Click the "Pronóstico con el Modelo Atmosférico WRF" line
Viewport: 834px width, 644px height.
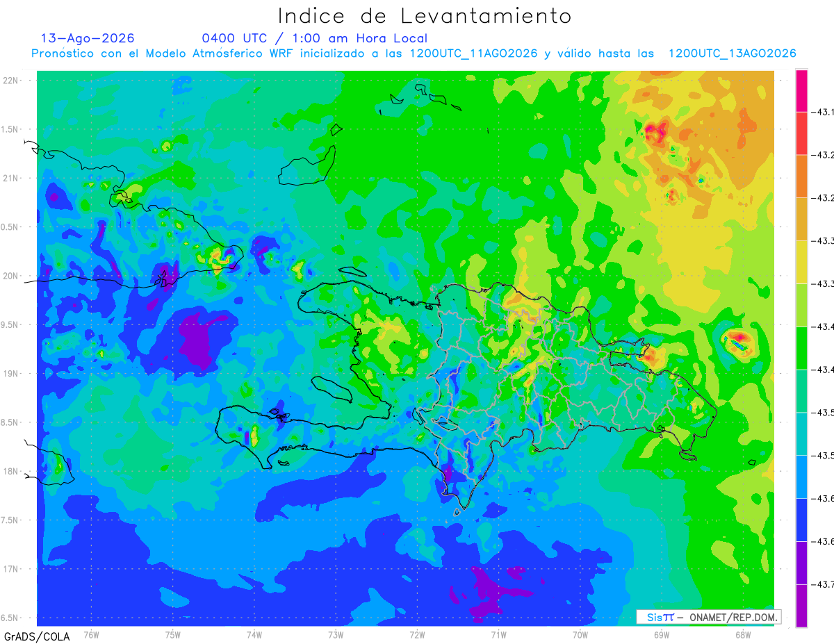pos(414,53)
